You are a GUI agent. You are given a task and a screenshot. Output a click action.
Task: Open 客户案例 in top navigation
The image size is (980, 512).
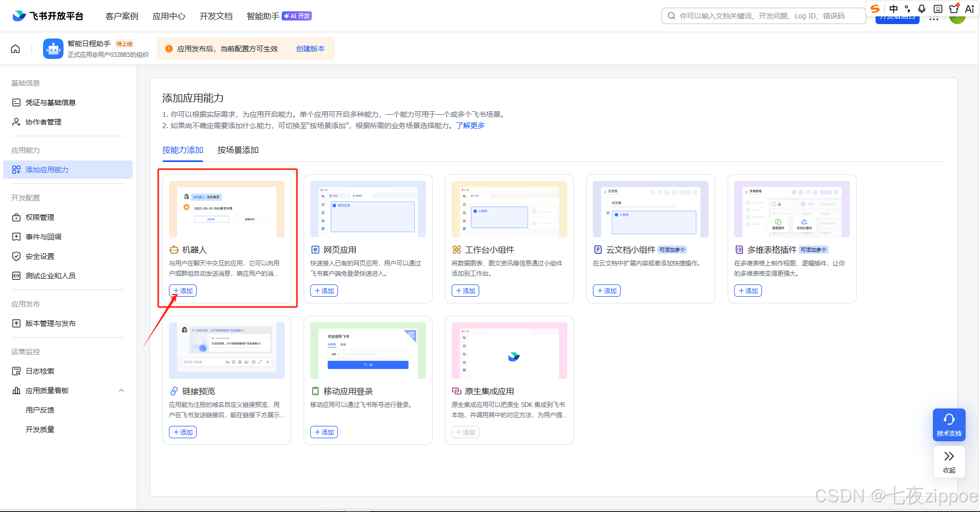click(122, 16)
